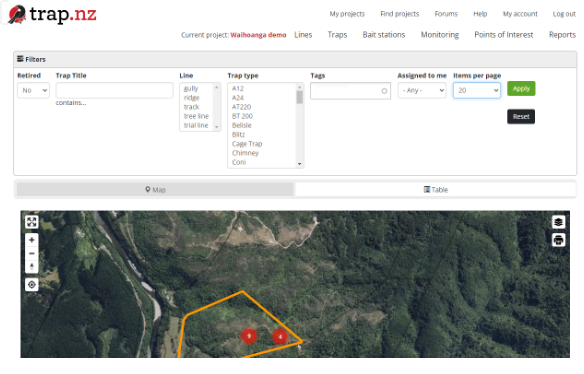Zoom in on the map
This screenshot has height=374, width=584.
coord(32,240)
